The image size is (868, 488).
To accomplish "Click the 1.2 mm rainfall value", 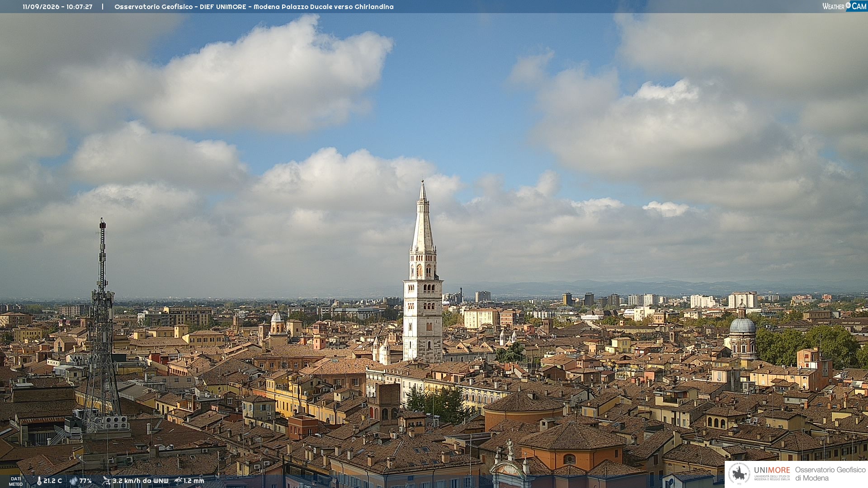I will pos(193,481).
